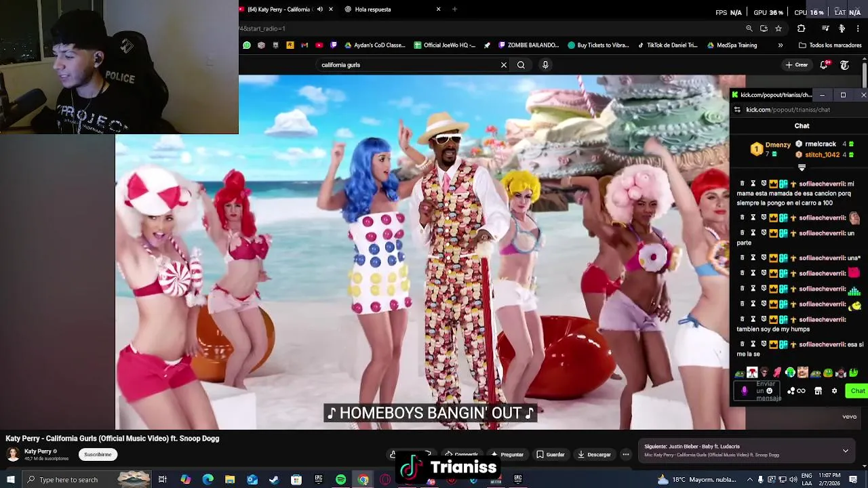Expand the Siguiente playlist panel chevron
This screenshot has width=868, height=488.
(846, 451)
